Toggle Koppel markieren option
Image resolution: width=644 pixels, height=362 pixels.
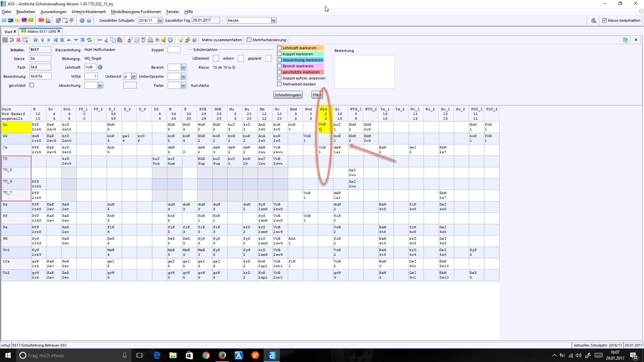pyautogui.click(x=279, y=54)
